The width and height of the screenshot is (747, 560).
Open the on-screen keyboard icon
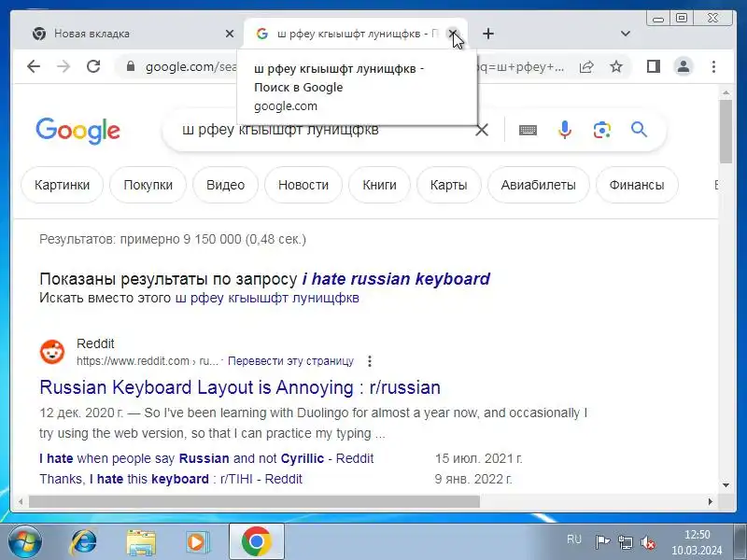[x=528, y=130]
